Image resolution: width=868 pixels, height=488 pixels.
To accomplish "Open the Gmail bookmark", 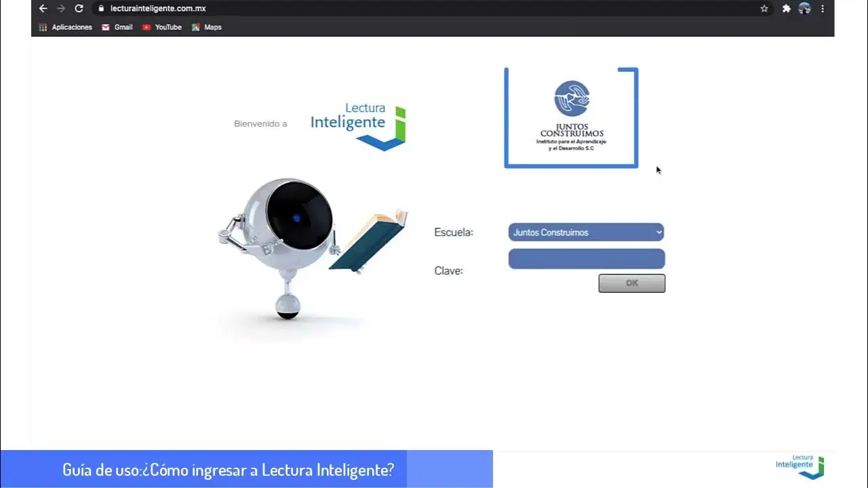I will tap(117, 27).
